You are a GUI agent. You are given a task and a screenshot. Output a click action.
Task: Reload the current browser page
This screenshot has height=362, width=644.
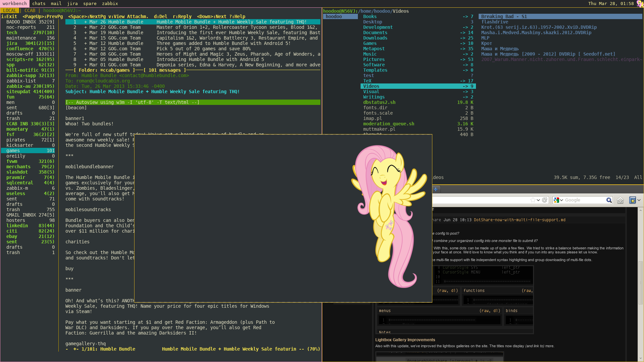[545, 200]
